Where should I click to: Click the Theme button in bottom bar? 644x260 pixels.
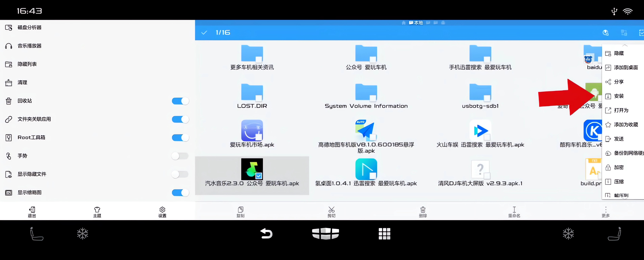(97, 211)
